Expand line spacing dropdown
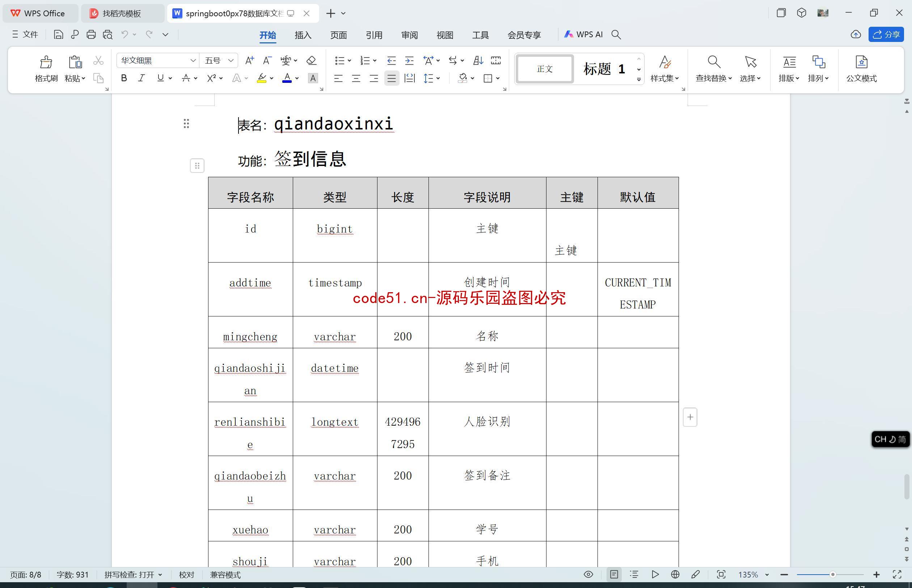This screenshot has height=588, width=912. [438, 78]
